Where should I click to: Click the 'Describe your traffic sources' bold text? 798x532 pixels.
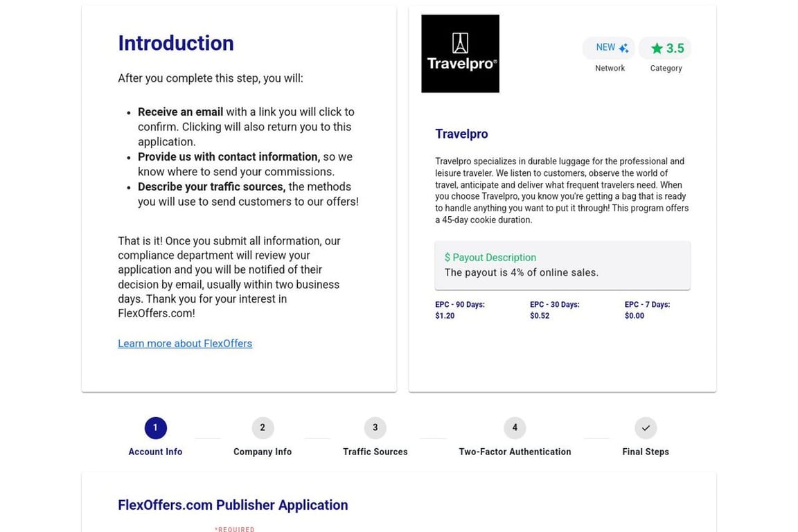[211, 187]
